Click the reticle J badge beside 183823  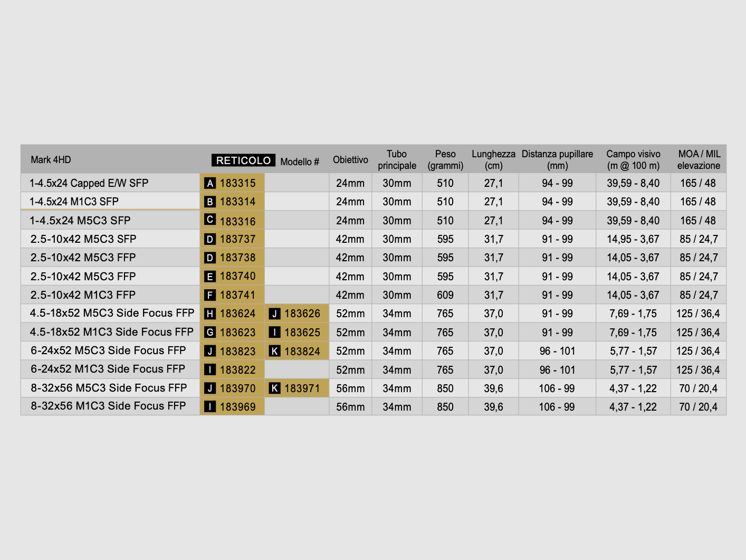[210, 352]
